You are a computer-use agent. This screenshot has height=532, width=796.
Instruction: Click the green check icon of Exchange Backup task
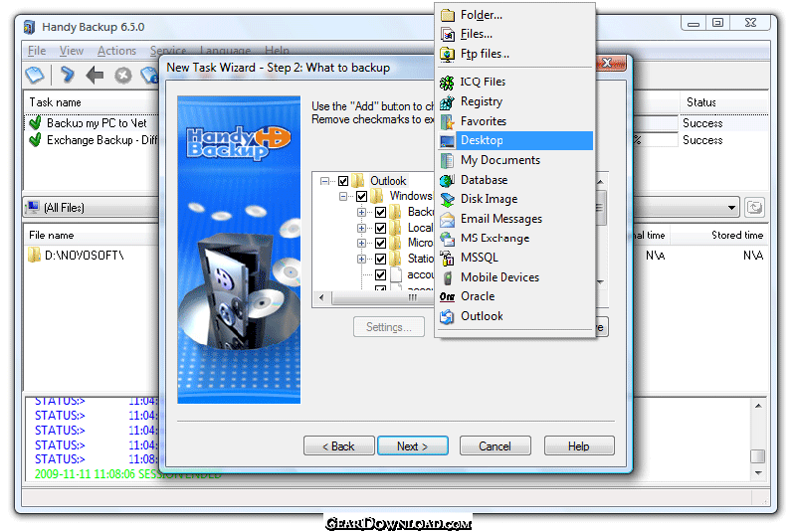35,140
